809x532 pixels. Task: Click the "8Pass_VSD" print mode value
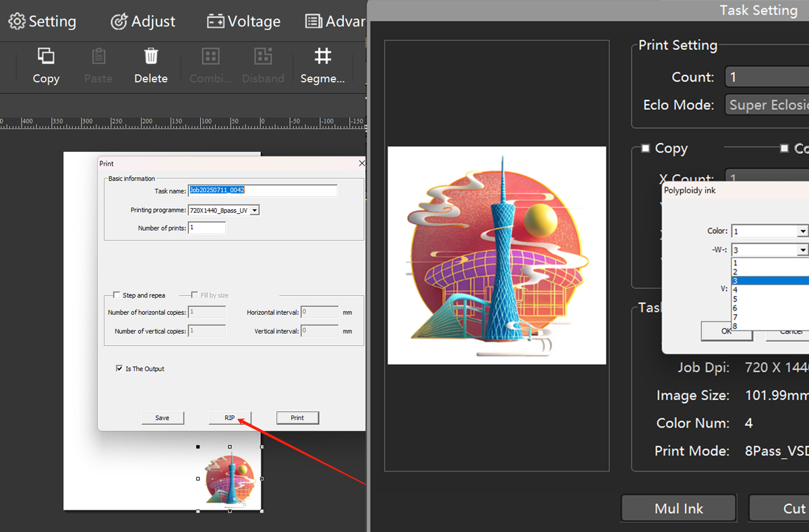(777, 450)
